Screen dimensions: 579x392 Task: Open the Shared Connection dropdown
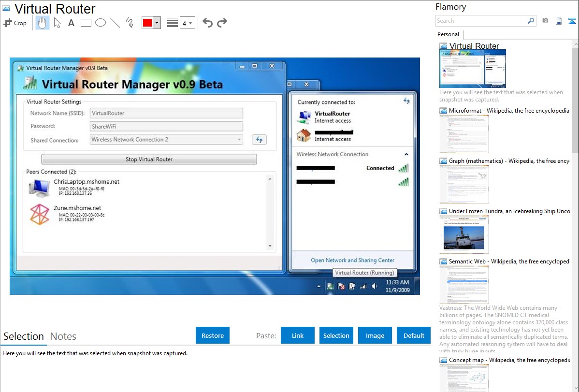[166, 139]
